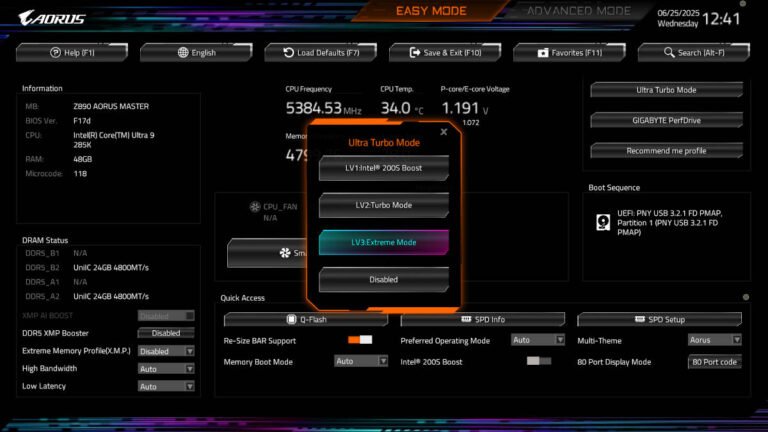Viewport: 768px width, 432px height.
Task: Click Save & Exit (F10) button
Action: click(445, 52)
